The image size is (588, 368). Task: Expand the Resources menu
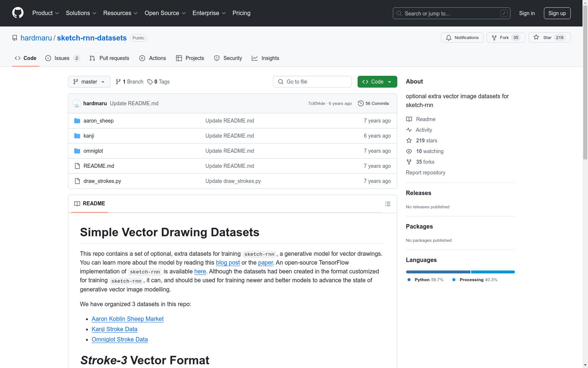pyautogui.click(x=121, y=13)
